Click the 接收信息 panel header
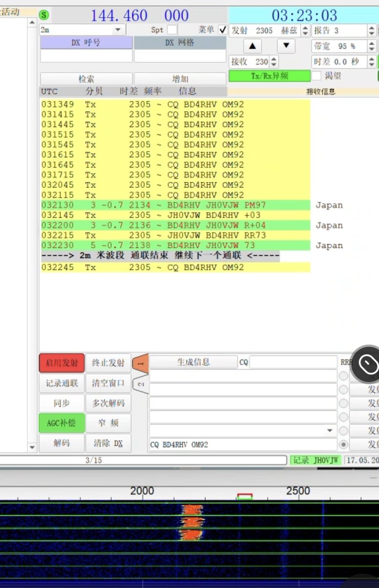Screen dimensions: 379x588 [321, 91]
